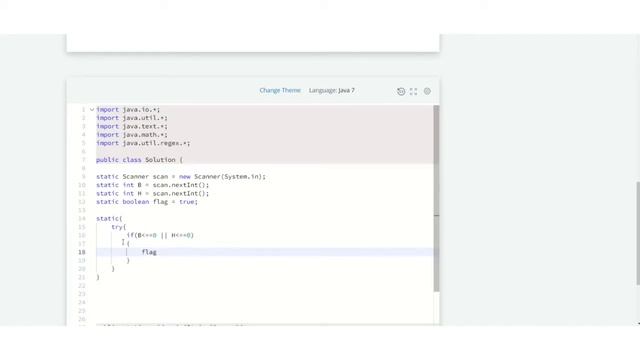Collapse the import block fold arrow
640x360 pixels.
[92, 109]
